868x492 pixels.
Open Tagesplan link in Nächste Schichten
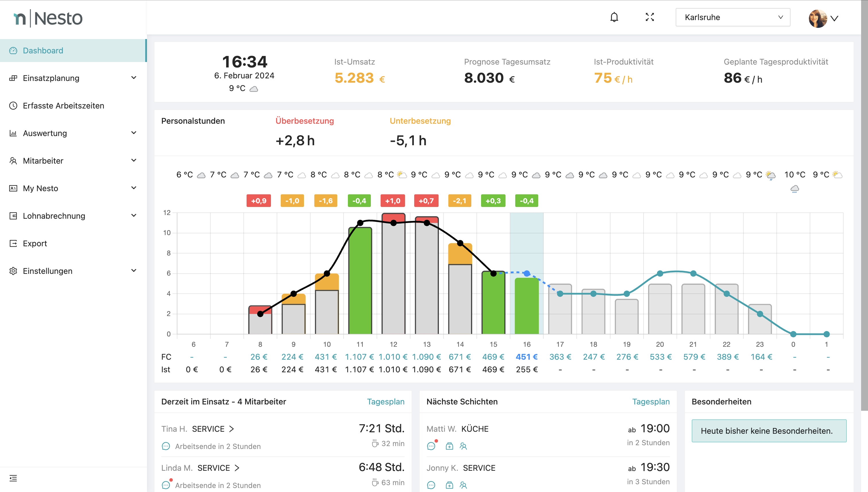(651, 402)
